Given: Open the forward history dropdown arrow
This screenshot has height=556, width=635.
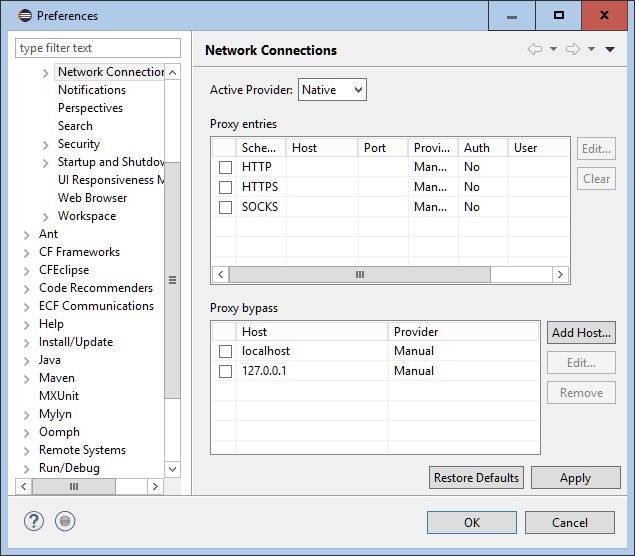Looking at the screenshot, I should [591, 49].
